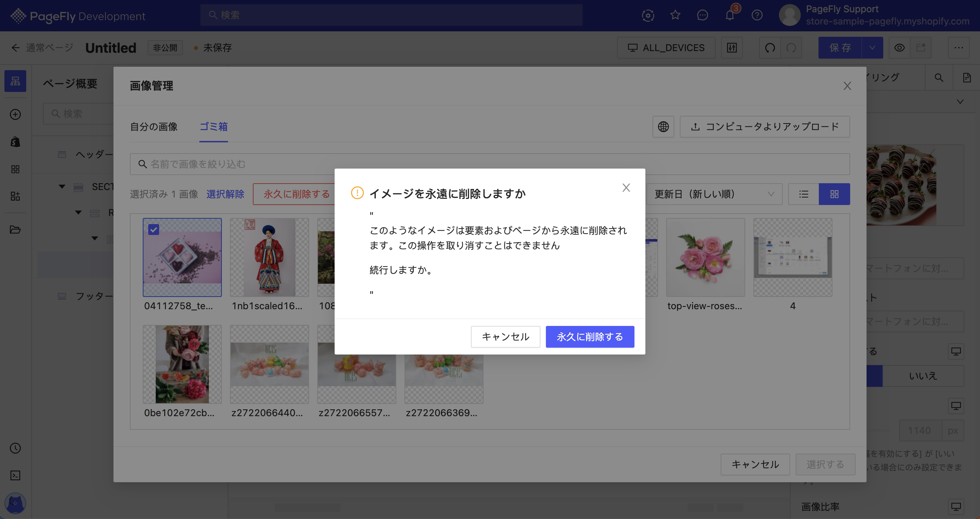Select the ゴミ箱 tab
Screen dimensions: 980x519
[213, 127]
